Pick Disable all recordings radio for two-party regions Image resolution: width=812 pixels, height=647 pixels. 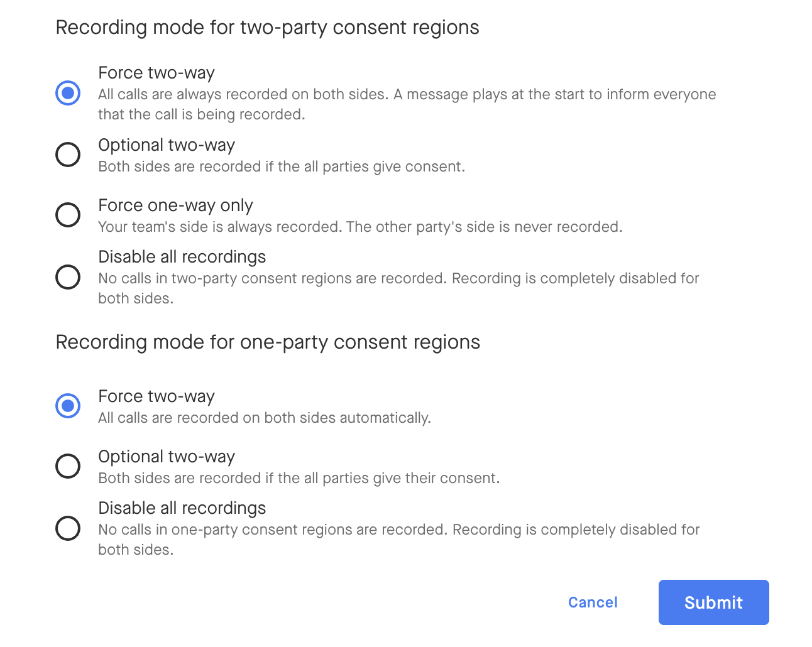tap(68, 277)
